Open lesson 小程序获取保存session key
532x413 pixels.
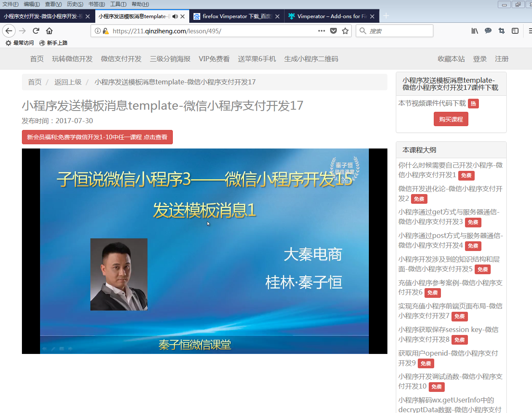click(x=449, y=335)
